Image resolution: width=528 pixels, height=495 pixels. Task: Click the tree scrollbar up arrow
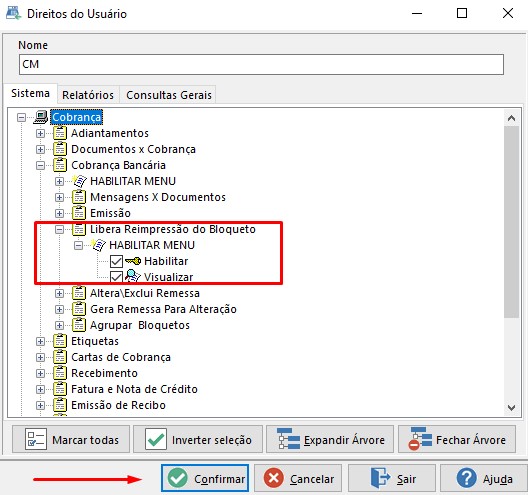pyautogui.click(x=512, y=118)
